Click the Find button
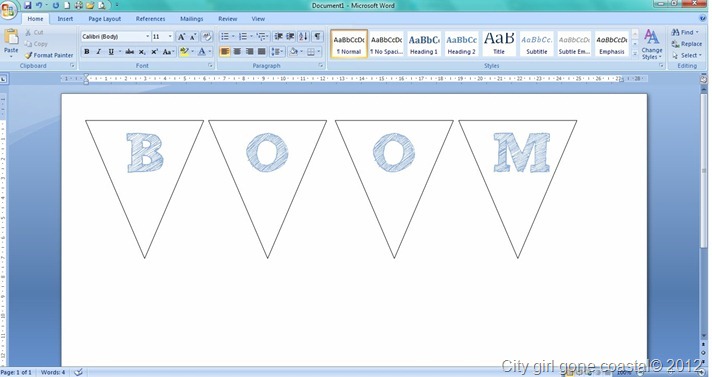The height and width of the screenshot is (377, 712). pyautogui.click(x=686, y=32)
